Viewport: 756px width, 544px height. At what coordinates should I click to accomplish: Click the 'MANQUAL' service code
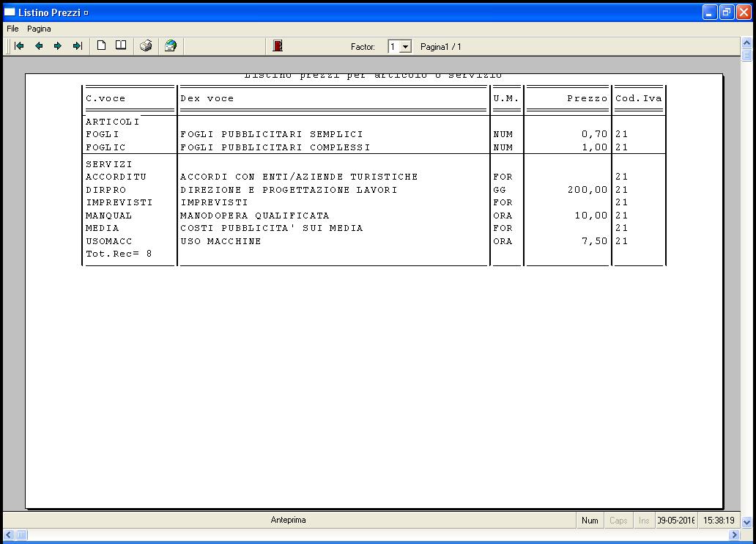coord(108,216)
